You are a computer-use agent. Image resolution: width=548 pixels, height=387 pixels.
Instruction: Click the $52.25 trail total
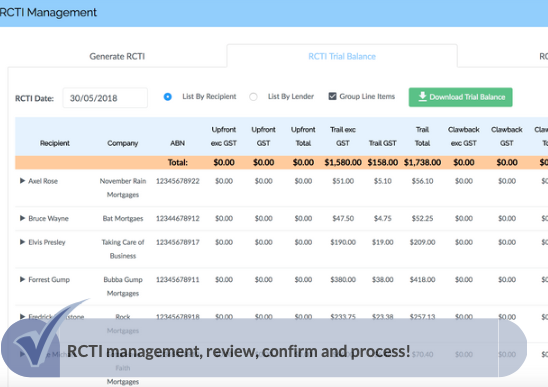tap(422, 218)
